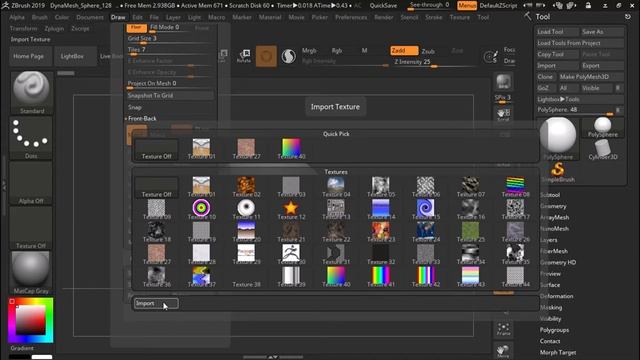The width and height of the screenshot is (640, 360).
Task: Click the Rotate mode icon
Action: click(244, 56)
